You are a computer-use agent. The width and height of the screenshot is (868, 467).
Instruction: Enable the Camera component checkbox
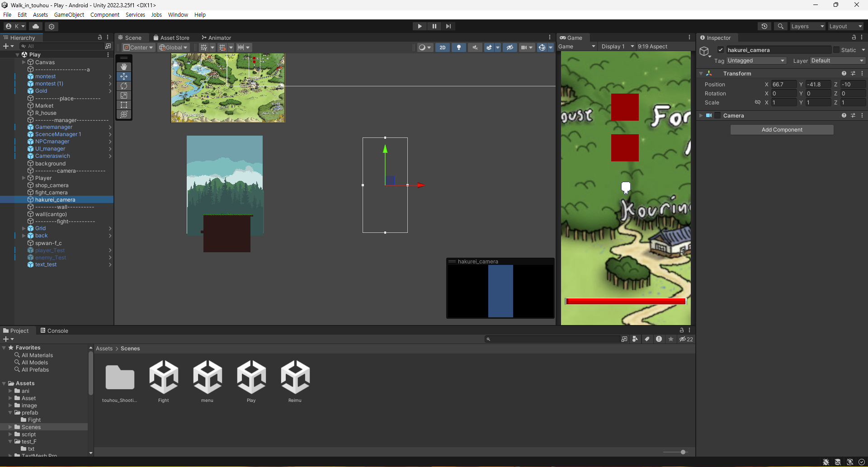click(x=717, y=115)
